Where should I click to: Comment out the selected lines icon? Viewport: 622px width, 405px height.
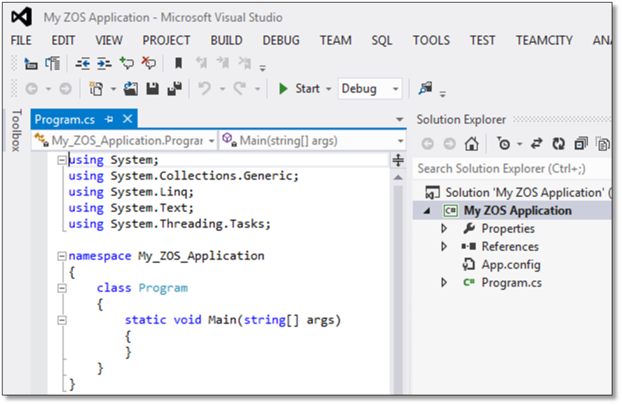127,63
